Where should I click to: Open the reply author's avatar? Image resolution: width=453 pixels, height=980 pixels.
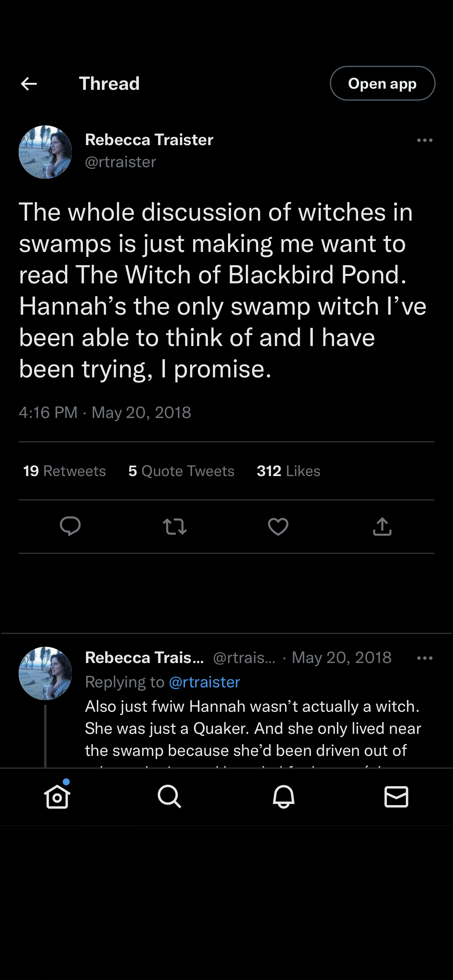(x=45, y=673)
